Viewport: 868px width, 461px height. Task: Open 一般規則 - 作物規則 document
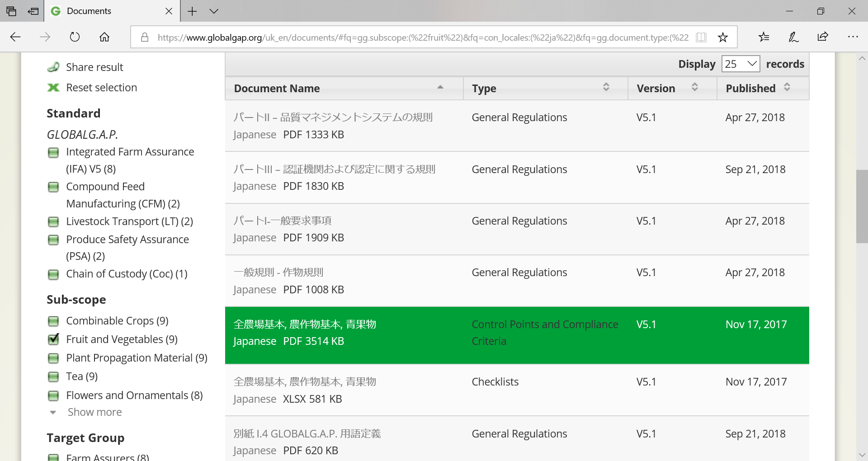click(x=278, y=273)
